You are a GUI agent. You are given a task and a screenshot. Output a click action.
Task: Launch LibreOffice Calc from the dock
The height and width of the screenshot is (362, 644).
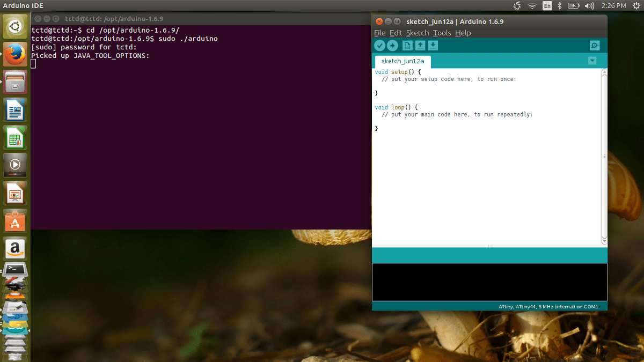[15, 138]
